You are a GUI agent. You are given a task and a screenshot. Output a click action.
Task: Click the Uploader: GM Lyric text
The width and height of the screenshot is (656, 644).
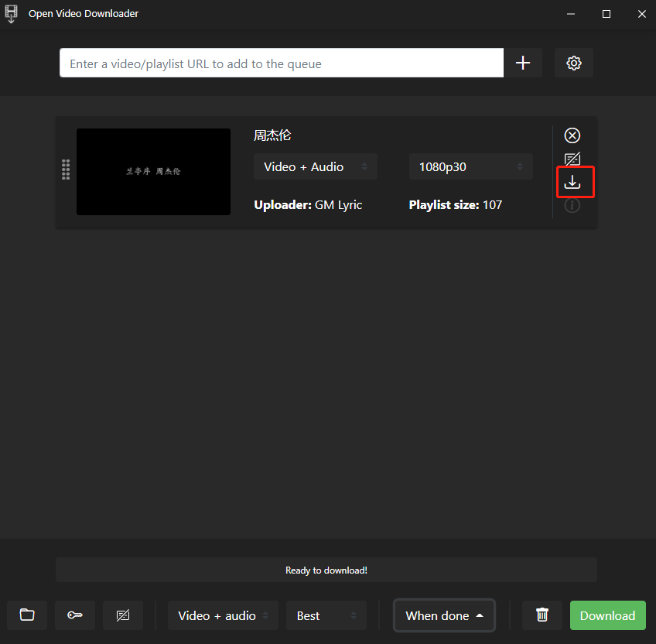pos(308,205)
